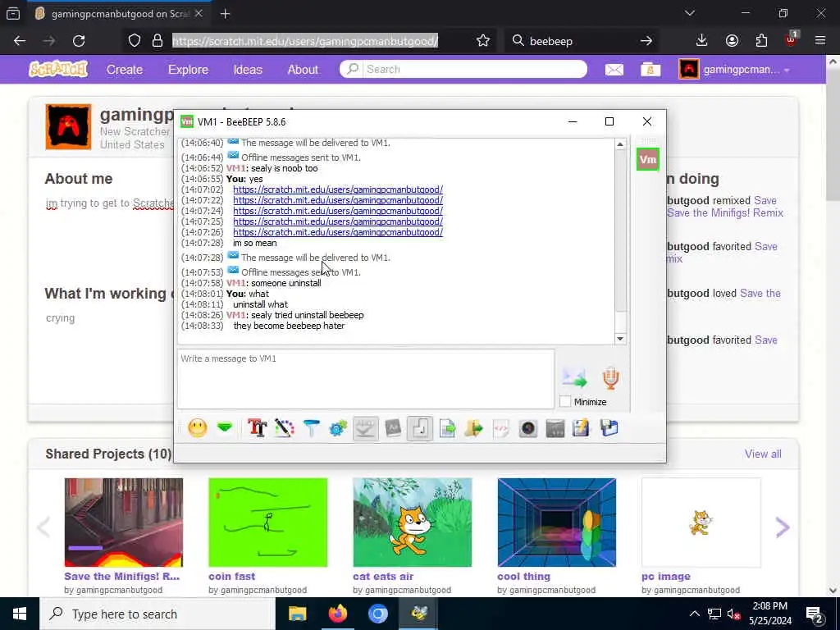Click the profile avatar image on Scratch
The height and width of the screenshot is (630, 840).
(68, 127)
